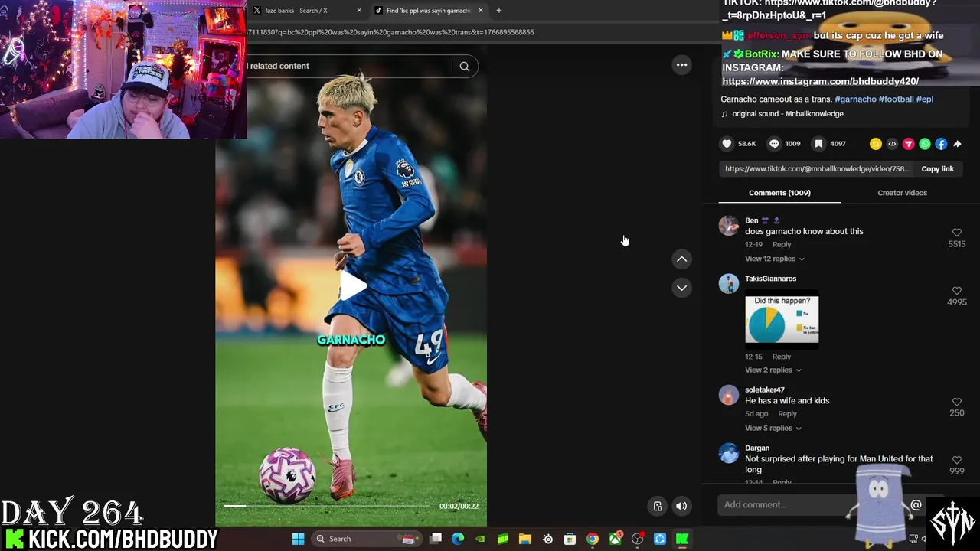Viewport: 980px width, 551px height.
Task: Open more share options arrow
Action: pyautogui.click(x=957, y=144)
